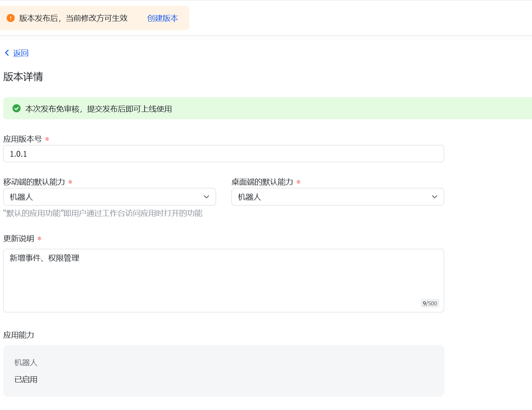The image size is (532, 410).
Task: Click inside the 更新说明 text area
Action: pos(220,275)
